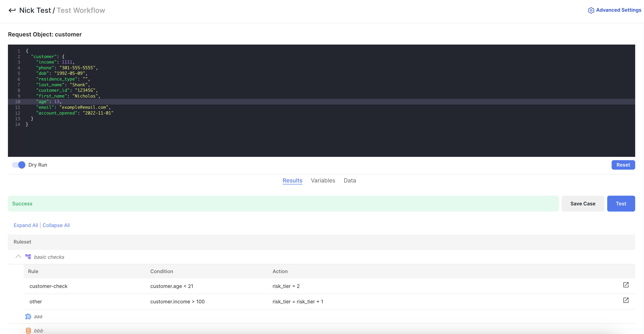Click the age line in JSON editor
The width and height of the screenshot is (644, 334).
tap(49, 102)
